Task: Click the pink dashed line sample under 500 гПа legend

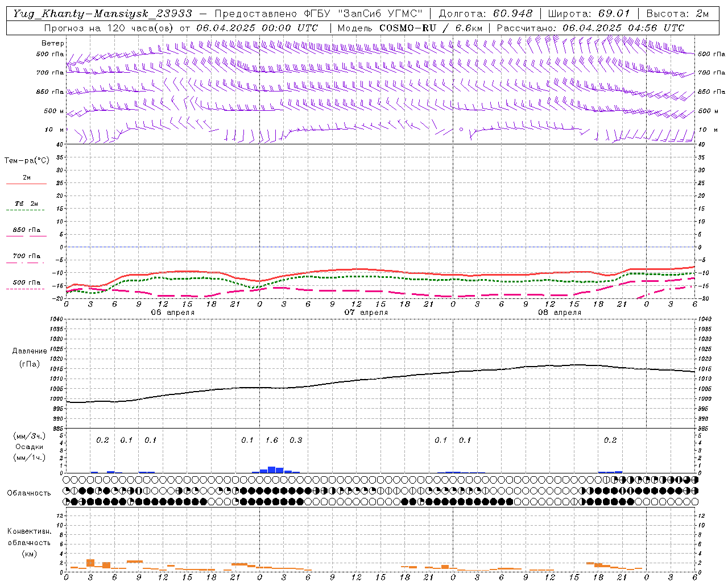Action: click(x=25, y=289)
